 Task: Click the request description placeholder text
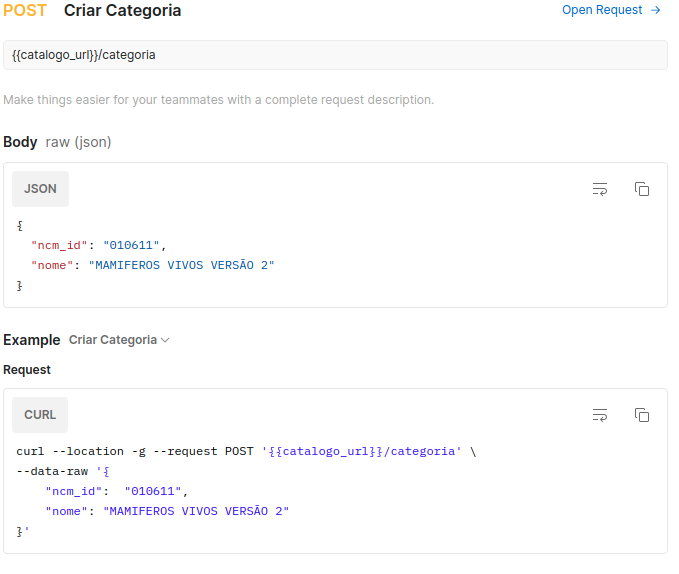tap(219, 100)
